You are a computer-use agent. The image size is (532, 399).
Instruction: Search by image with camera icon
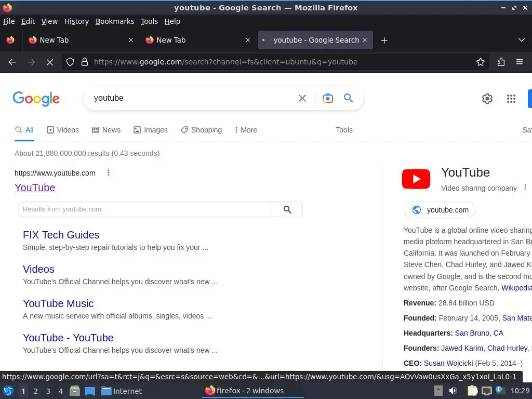(x=327, y=98)
